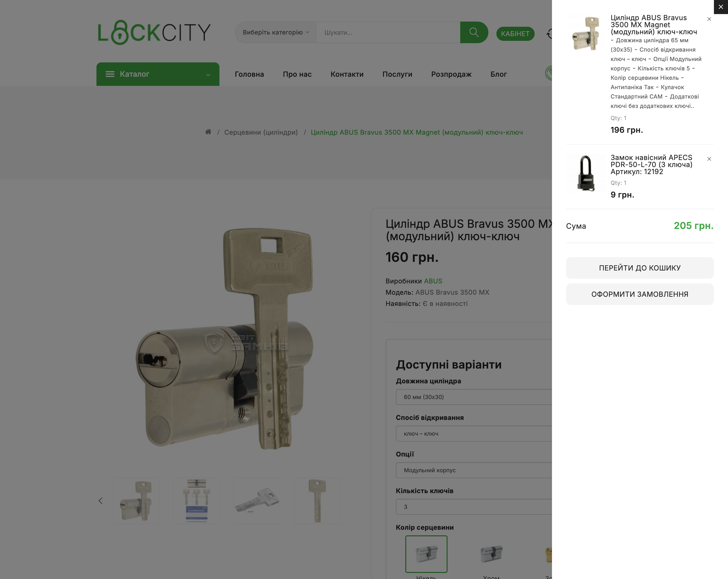This screenshot has width=728, height=579.
Task: Open the Виберіть категорію dropdown
Action: pos(276,32)
